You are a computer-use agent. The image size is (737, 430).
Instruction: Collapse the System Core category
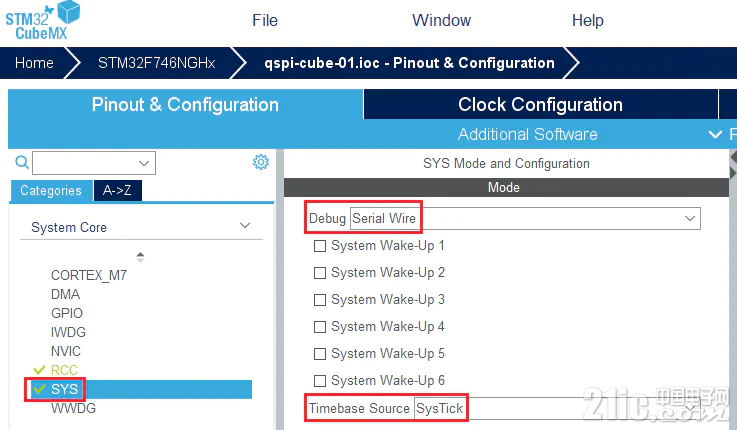pyautogui.click(x=245, y=226)
